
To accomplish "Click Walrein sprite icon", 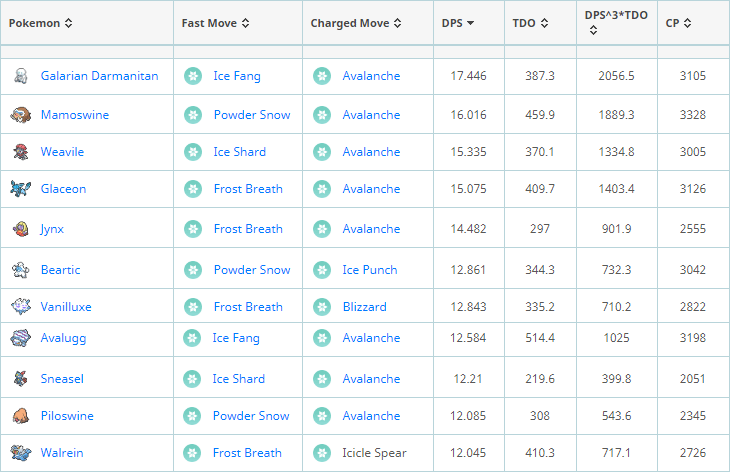I will click(x=20, y=452).
